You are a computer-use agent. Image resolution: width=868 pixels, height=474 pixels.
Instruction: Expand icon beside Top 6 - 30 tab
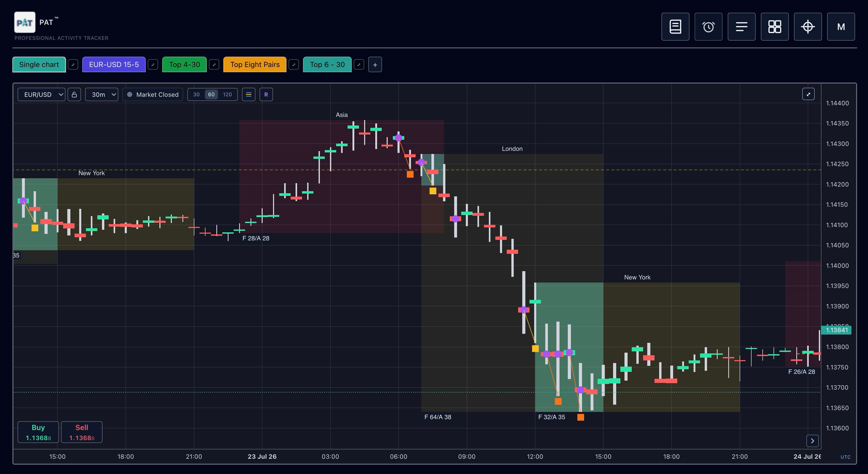pyautogui.click(x=359, y=64)
